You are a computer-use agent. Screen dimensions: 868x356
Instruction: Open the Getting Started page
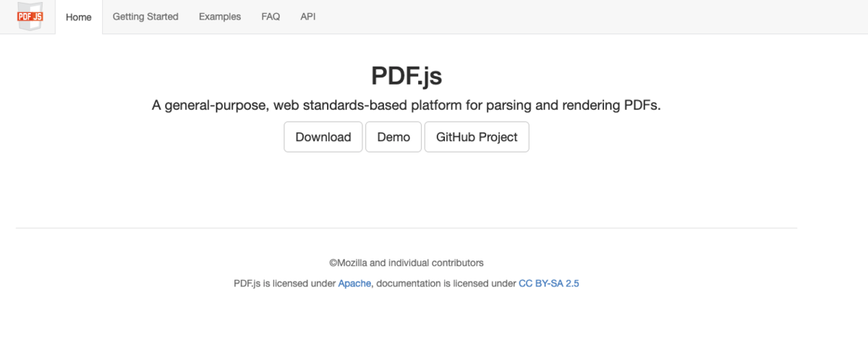(x=145, y=17)
